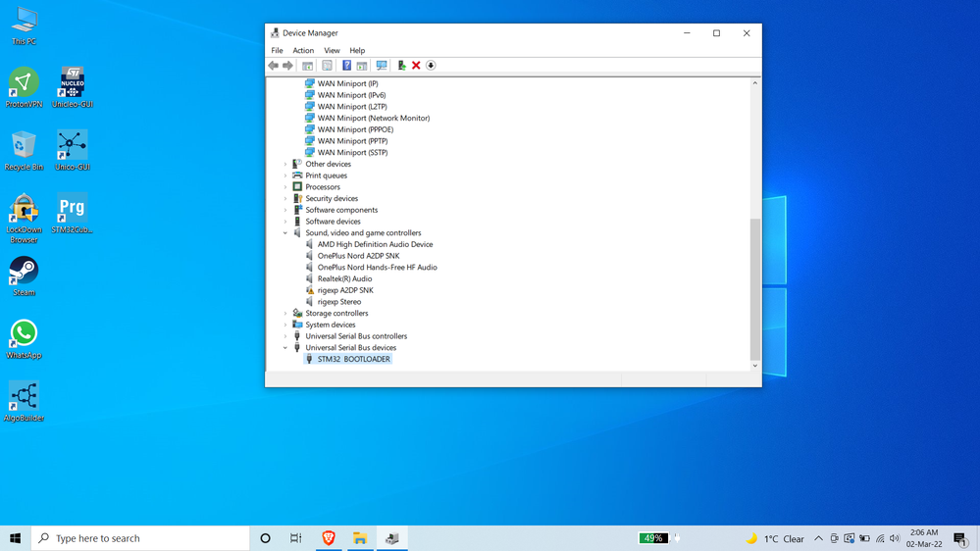980x551 pixels.
Task: Click the blue Help question mark toolbar icon
Action: (346, 66)
